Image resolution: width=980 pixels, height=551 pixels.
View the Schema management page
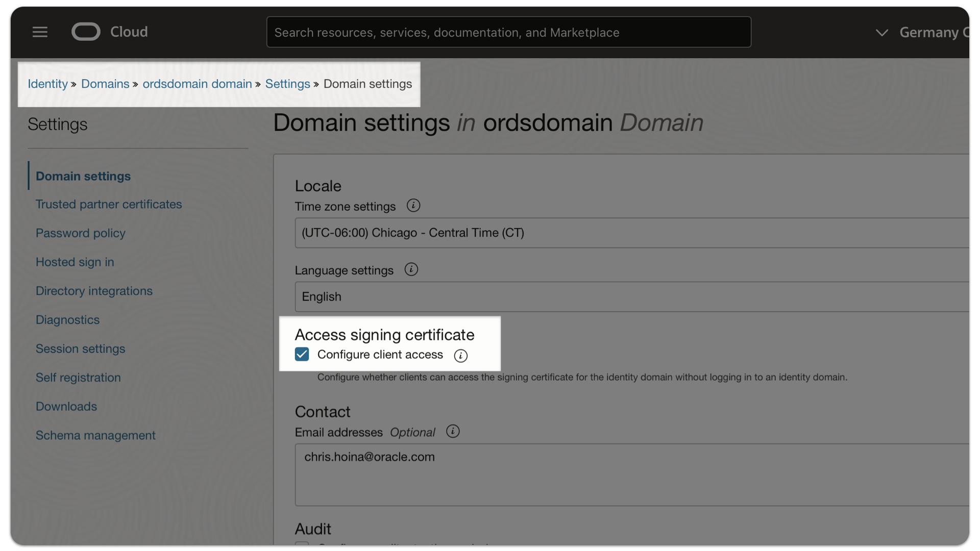[95, 435]
